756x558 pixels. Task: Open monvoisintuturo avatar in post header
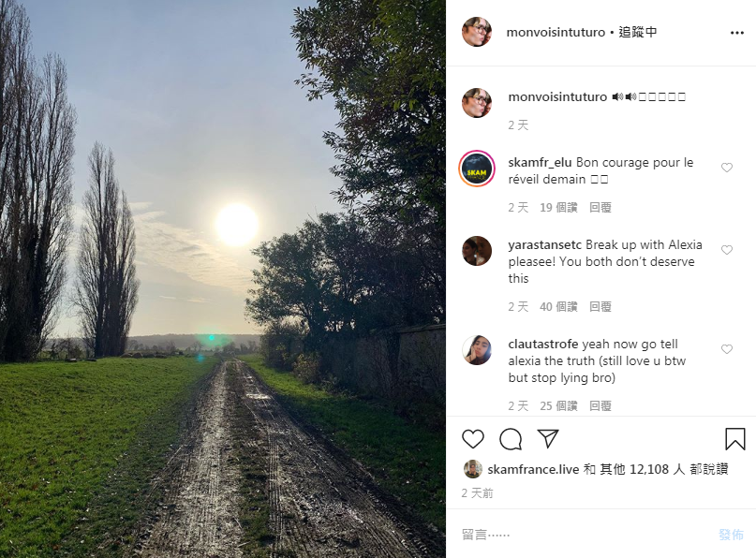tap(477, 32)
